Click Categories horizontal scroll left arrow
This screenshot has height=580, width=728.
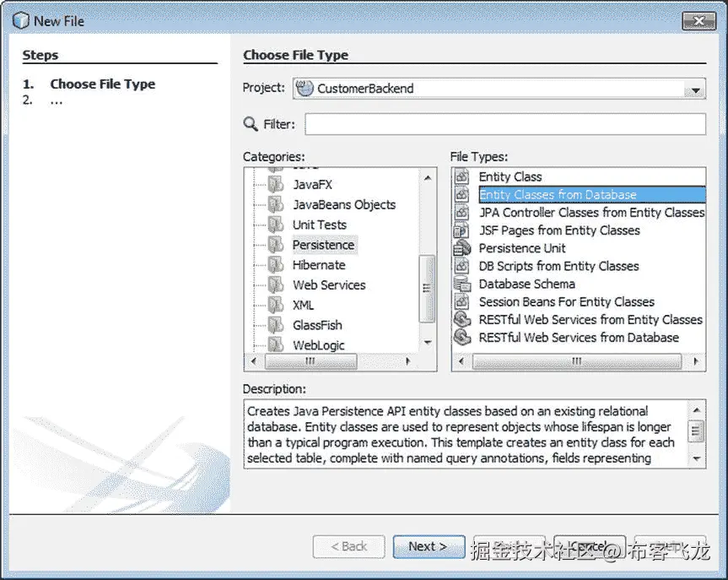254,361
